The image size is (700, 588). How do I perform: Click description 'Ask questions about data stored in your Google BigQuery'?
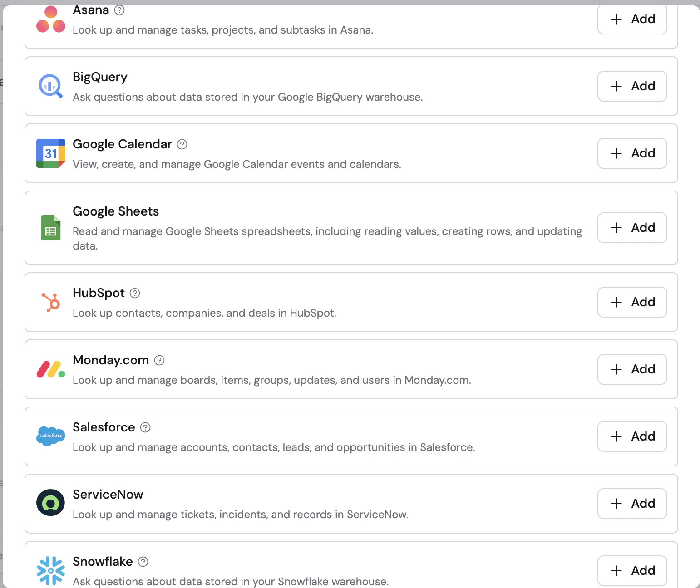pos(248,97)
